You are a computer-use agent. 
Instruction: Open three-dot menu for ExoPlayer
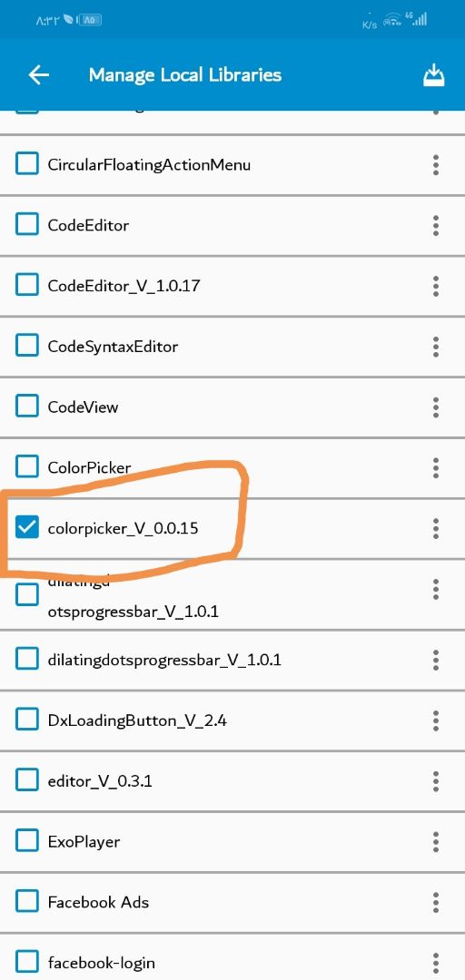click(x=436, y=842)
